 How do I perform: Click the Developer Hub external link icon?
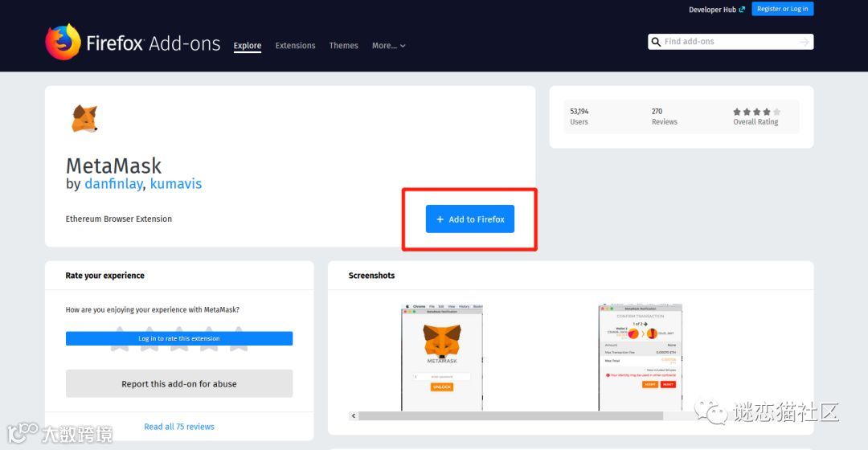click(742, 10)
